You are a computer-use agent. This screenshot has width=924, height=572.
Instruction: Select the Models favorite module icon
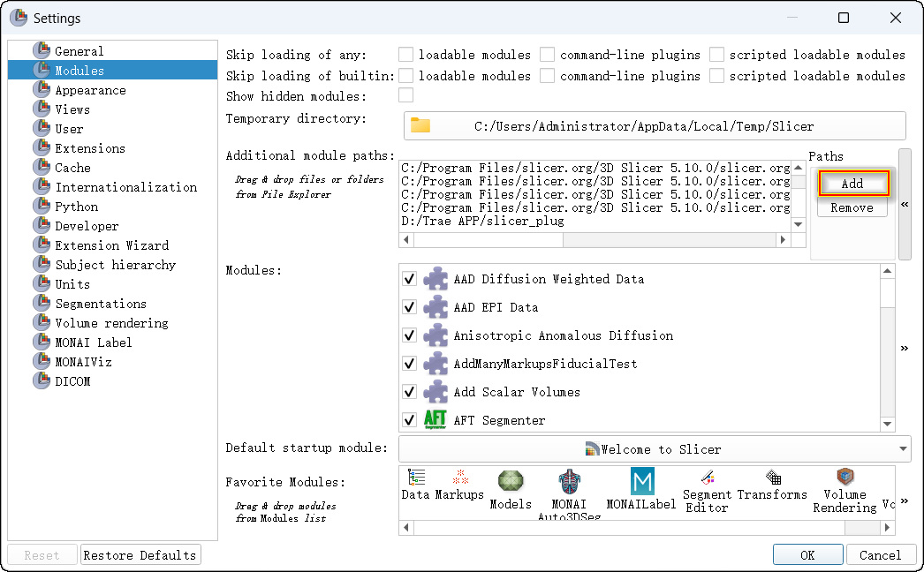[511, 481]
